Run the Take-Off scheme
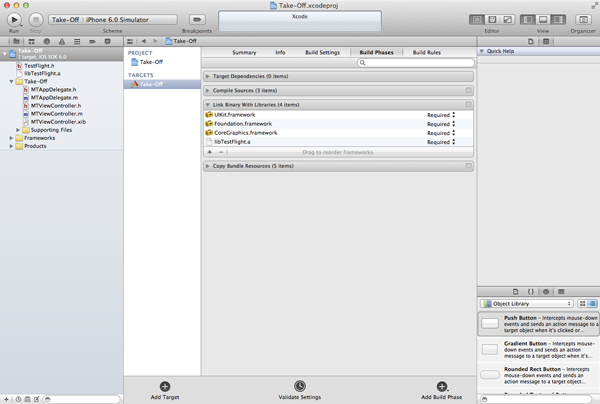Screen dimensions: 600x404 pos(14,20)
